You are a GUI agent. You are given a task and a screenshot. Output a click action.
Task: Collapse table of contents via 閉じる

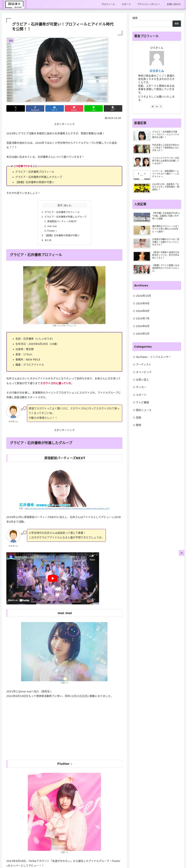(x=68, y=206)
